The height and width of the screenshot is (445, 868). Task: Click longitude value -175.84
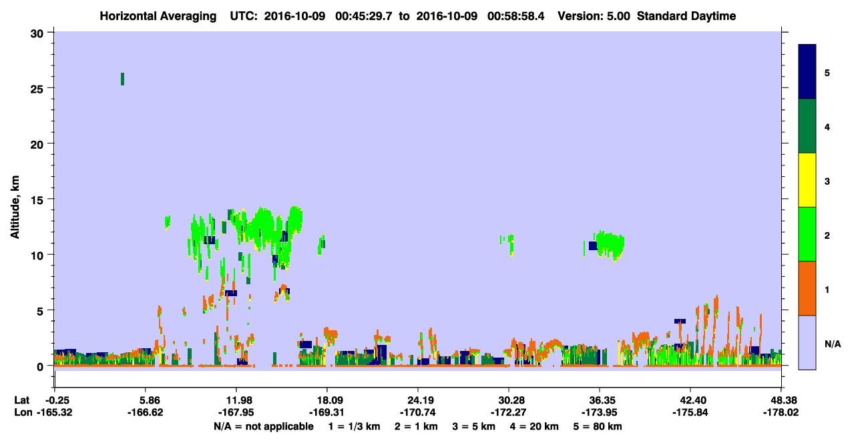[690, 412]
